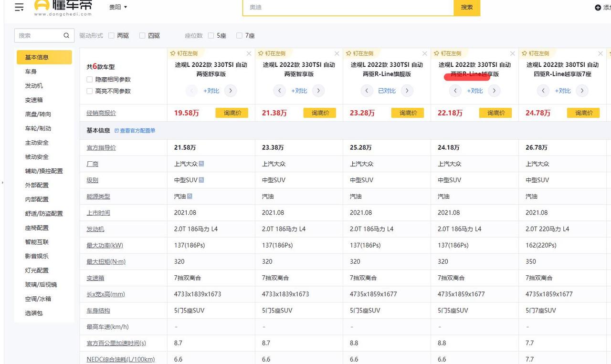This screenshot has width=611, height=364.
Task: Jump to 主动安全 section
Action: 37,143
